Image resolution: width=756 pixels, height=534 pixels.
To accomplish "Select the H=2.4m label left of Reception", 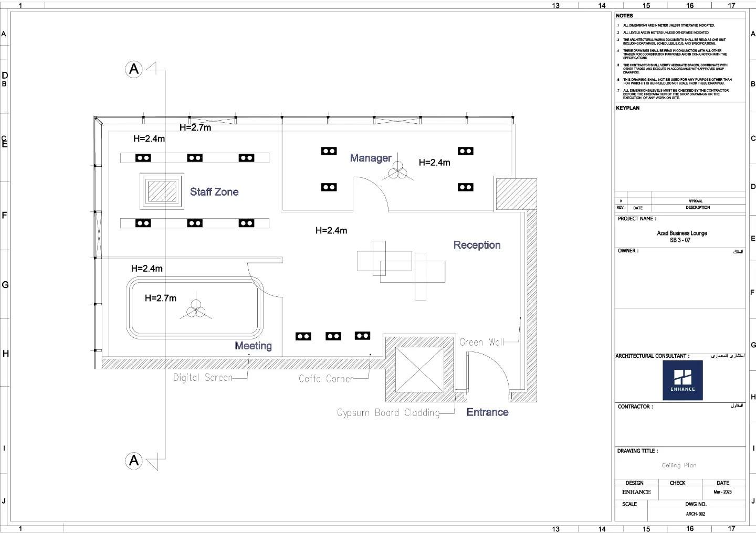I will [x=331, y=230].
